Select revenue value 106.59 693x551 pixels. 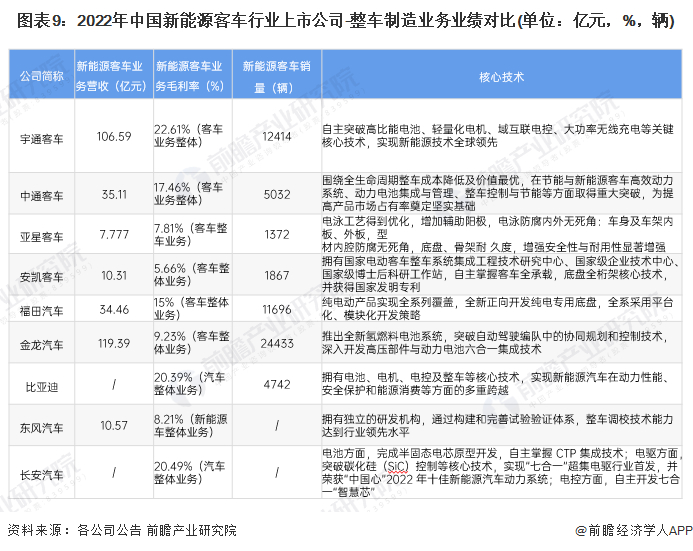point(114,137)
